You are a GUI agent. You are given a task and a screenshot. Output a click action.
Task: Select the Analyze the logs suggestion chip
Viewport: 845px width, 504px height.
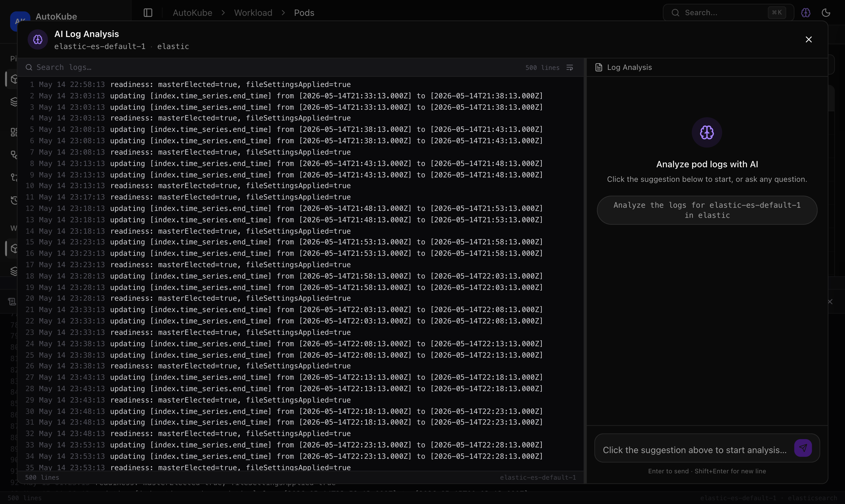click(707, 210)
